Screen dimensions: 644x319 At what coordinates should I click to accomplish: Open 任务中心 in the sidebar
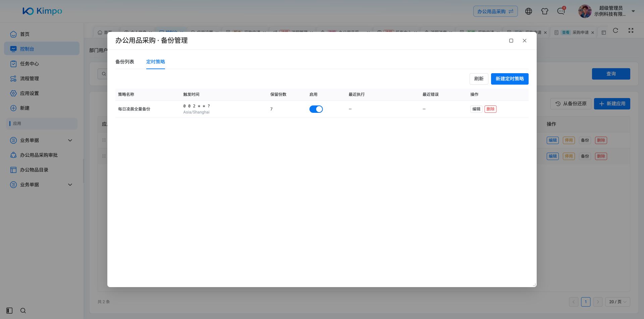click(42, 63)
